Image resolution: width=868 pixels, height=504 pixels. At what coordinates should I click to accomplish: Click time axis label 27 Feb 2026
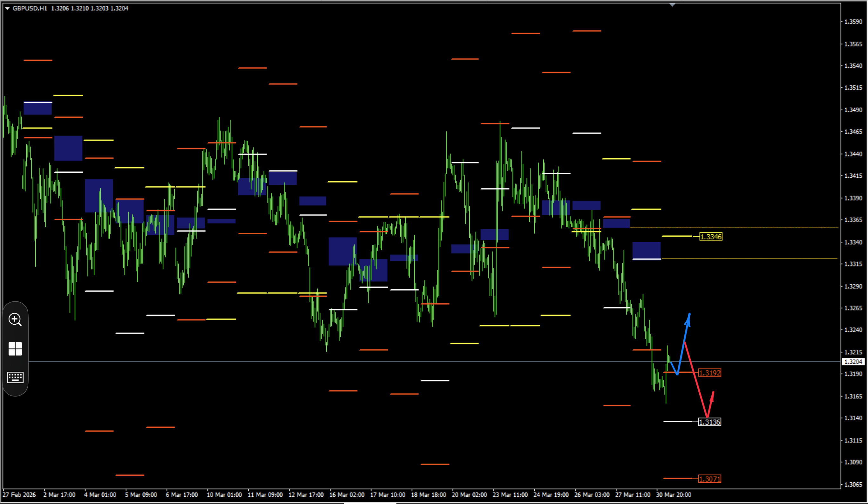coord(19,495)
